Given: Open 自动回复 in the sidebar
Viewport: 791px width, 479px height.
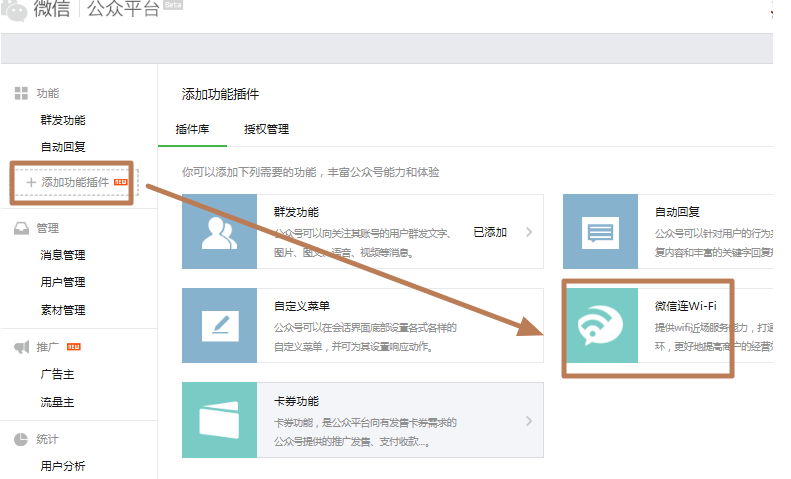Looking at the screenshot, I should (63, 147).
